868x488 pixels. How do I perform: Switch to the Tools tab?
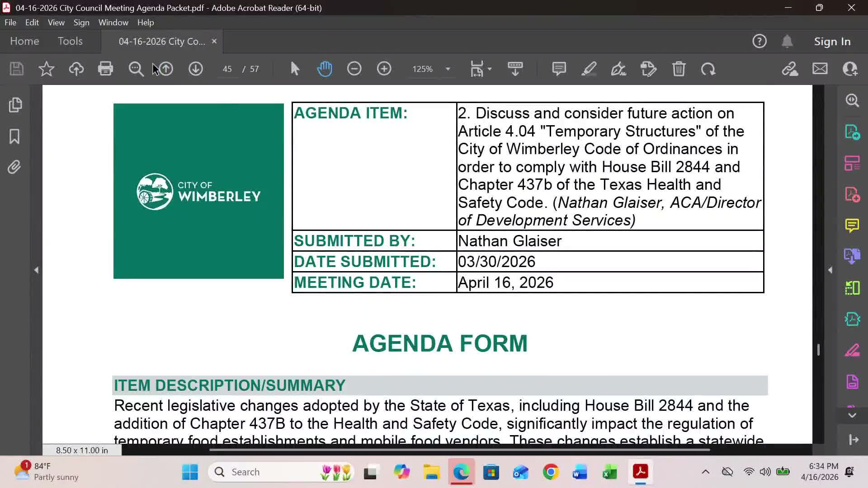[70, 41]
